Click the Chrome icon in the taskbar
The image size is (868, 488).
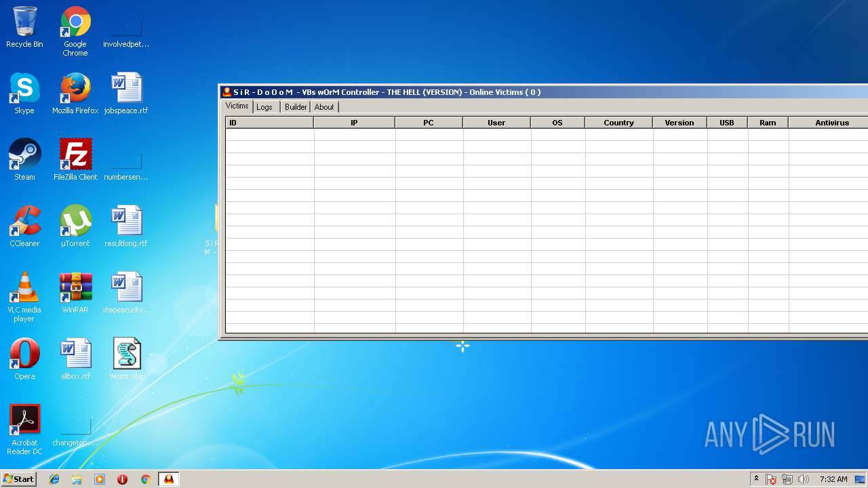point(145,479)
